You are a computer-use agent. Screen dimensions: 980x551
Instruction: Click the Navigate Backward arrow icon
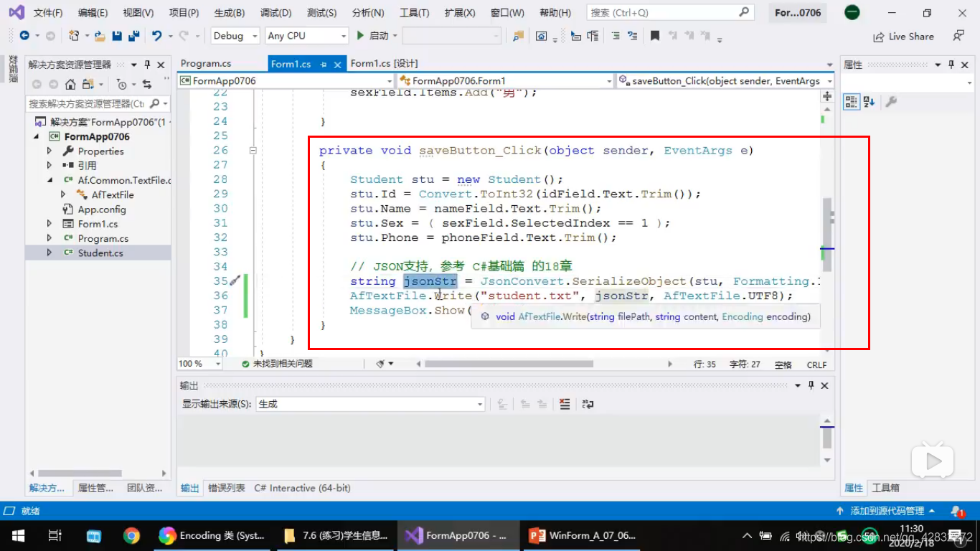pyautogui.click(x=24, y=36)
